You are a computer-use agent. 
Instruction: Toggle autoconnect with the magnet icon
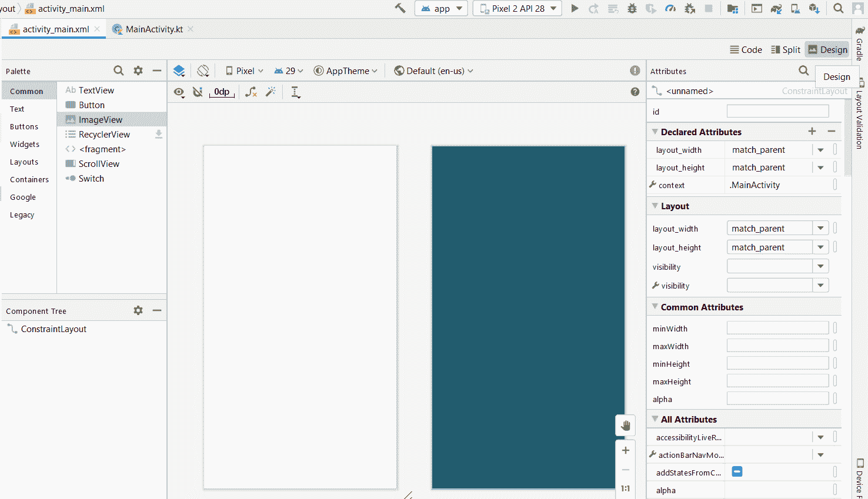[x=198, y=92]
